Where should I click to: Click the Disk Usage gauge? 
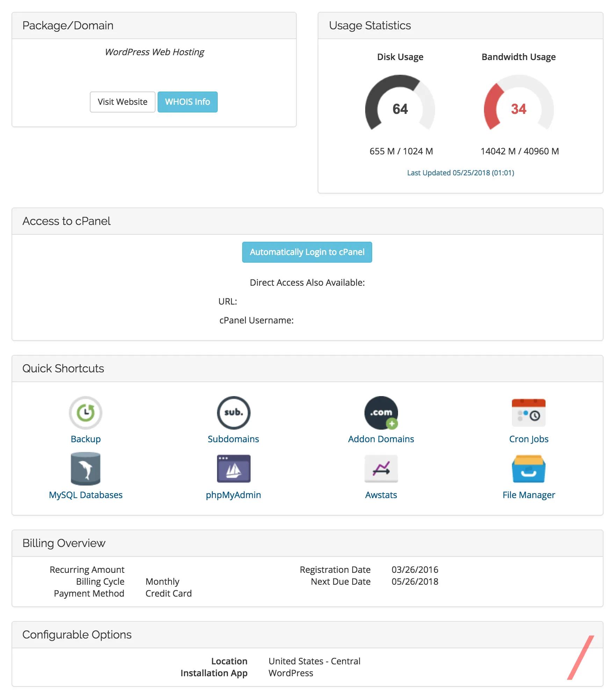click(400, 105)
